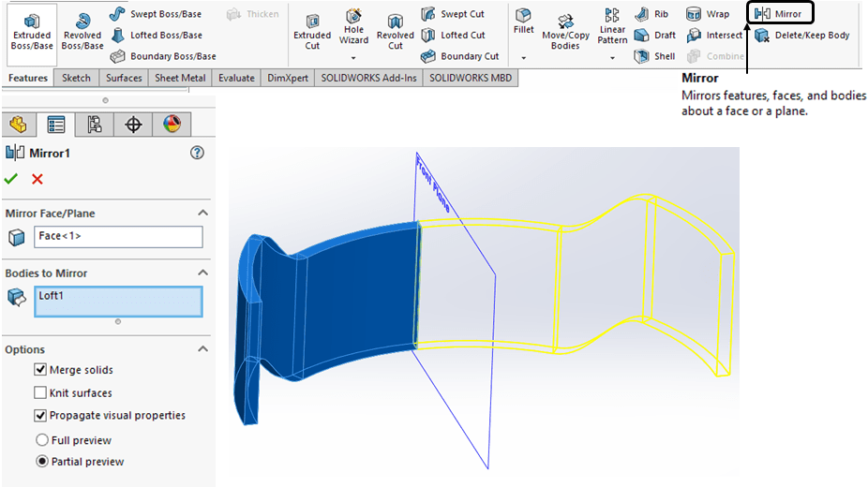Open the Evaluate tab
The image size is (868, 487).
236,78
